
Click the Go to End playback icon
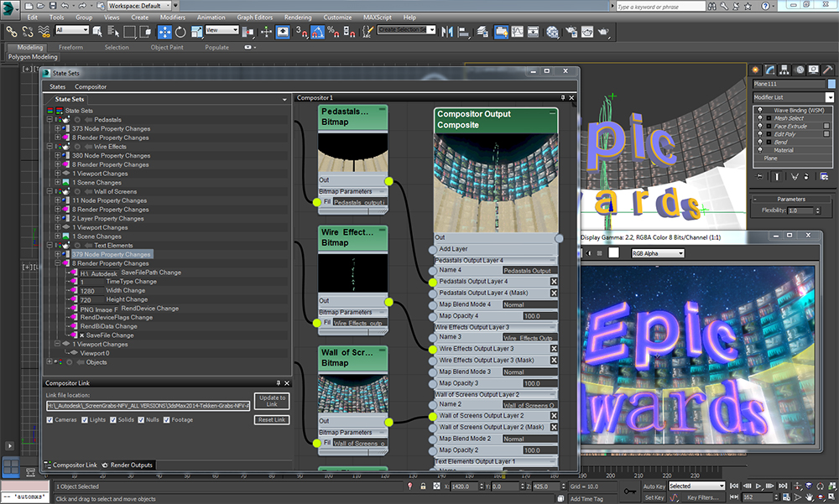point(783,486)
